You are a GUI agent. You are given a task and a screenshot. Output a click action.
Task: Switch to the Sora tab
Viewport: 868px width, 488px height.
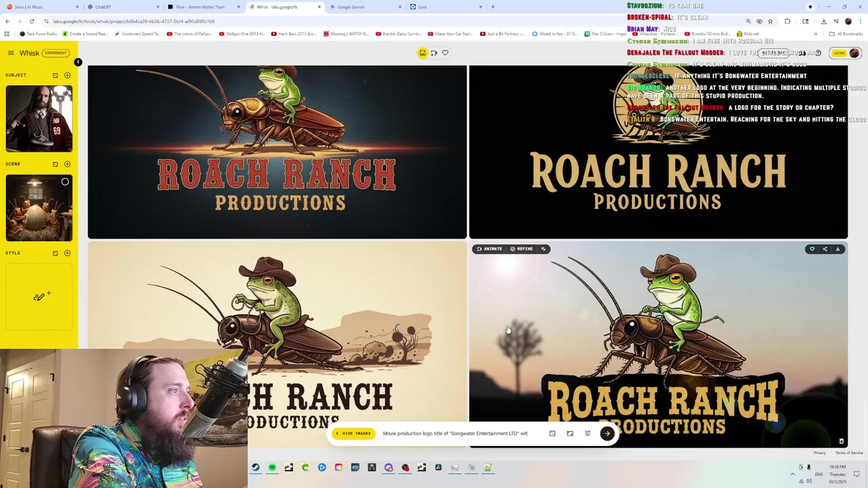(446, 7)
